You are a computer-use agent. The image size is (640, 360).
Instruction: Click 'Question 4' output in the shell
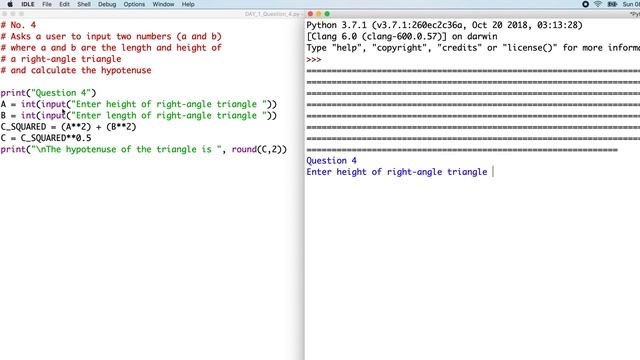(x=331, y=160)
